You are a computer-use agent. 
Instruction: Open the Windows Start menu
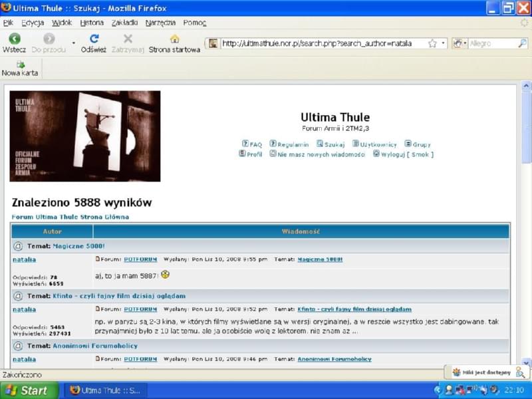click(x=29, y=390)
